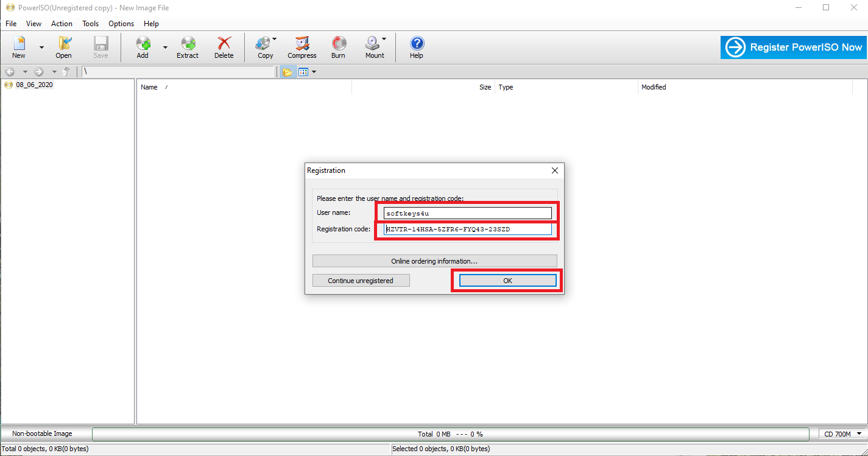The width and height of the screenshot is (868, 456).
Task: Open the Action menu
Action: point(62,24)
